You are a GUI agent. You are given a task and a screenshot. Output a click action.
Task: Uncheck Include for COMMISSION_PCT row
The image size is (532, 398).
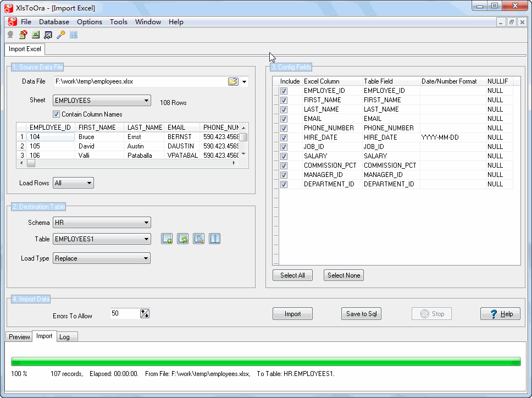click(x=284, y=165)
